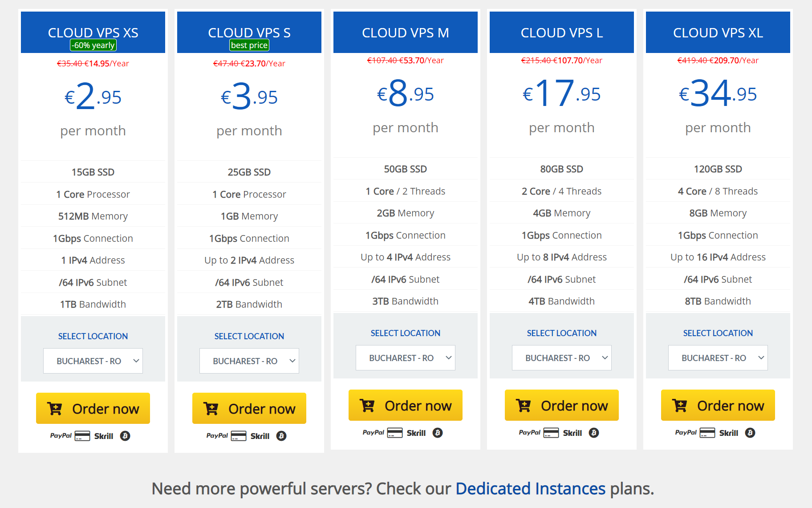Open location dropdown for Cloud VPS XS
Viewport: 812px width, 508px height.
(x=93, y=361)
